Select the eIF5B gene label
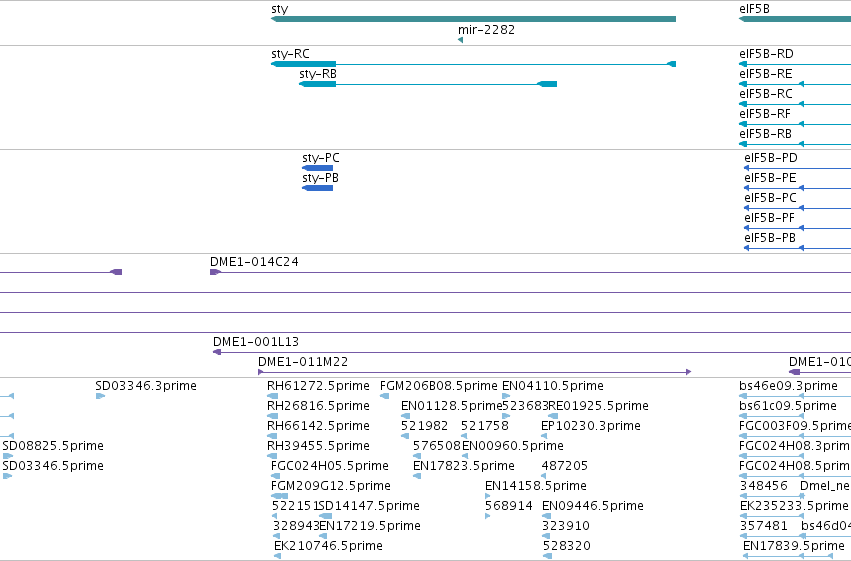This screenshot has width=851, height=561. coord(754,9)
